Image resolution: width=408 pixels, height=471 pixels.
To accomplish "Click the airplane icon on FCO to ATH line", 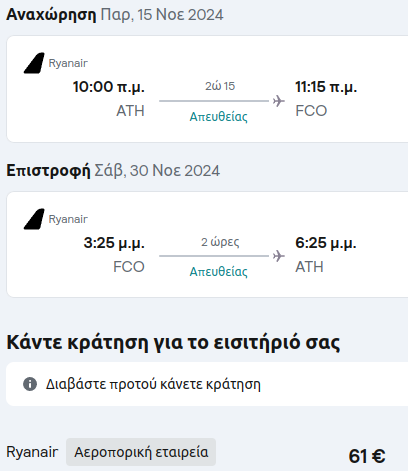I will pos(279,256).
